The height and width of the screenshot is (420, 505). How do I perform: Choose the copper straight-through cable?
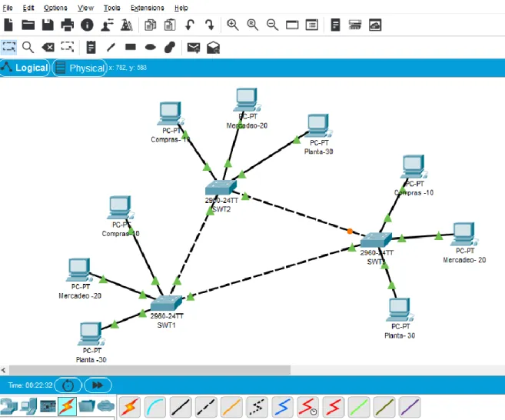pos(181,407)
